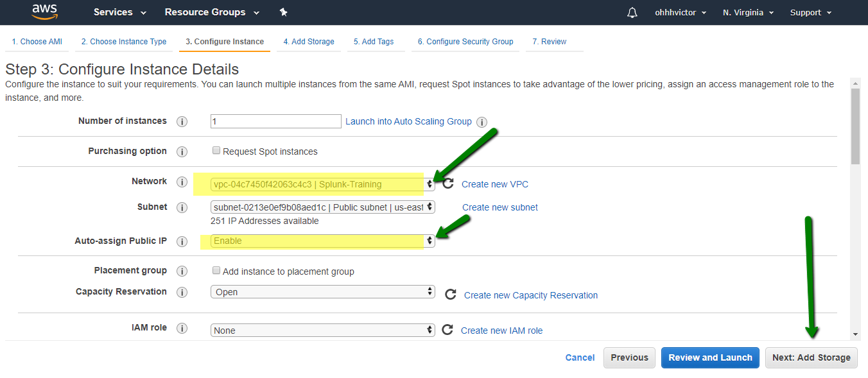This screenshot has width=868, height=378.
Task: Show info for Auto-assign Public IP
Action: pyautogui.click(x=182, y=241)
